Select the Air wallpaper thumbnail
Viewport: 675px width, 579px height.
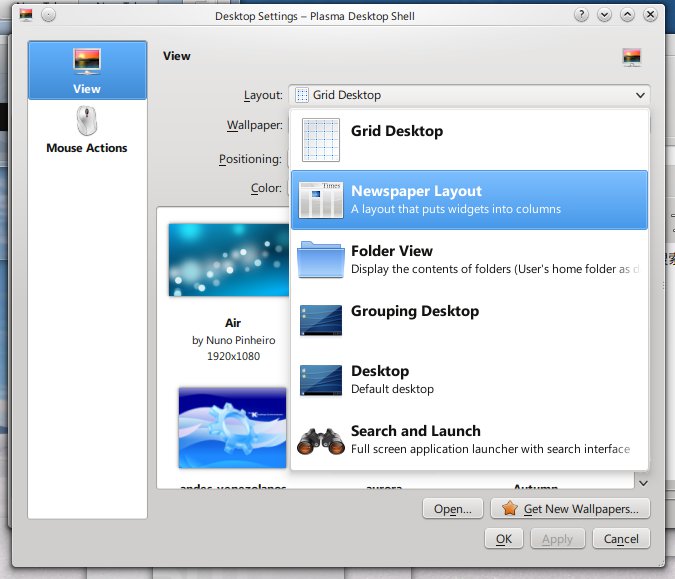coord(229,260)
